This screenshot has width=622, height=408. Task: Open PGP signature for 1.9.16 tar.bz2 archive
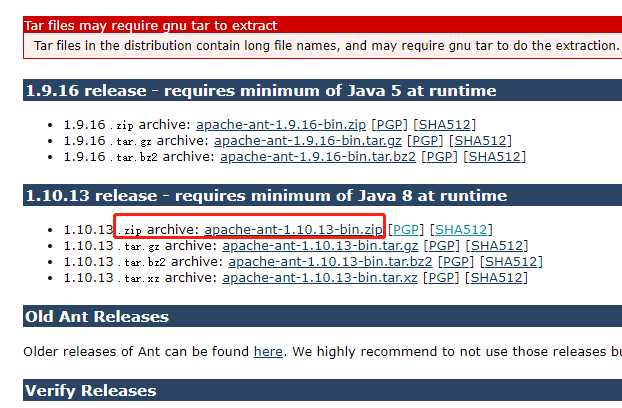click(x=439, y=157)
